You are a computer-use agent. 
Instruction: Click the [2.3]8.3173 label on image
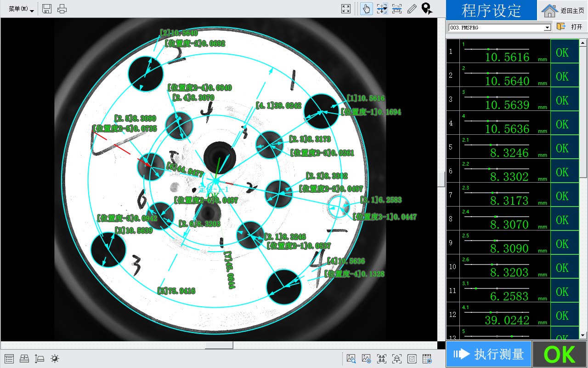310,139
